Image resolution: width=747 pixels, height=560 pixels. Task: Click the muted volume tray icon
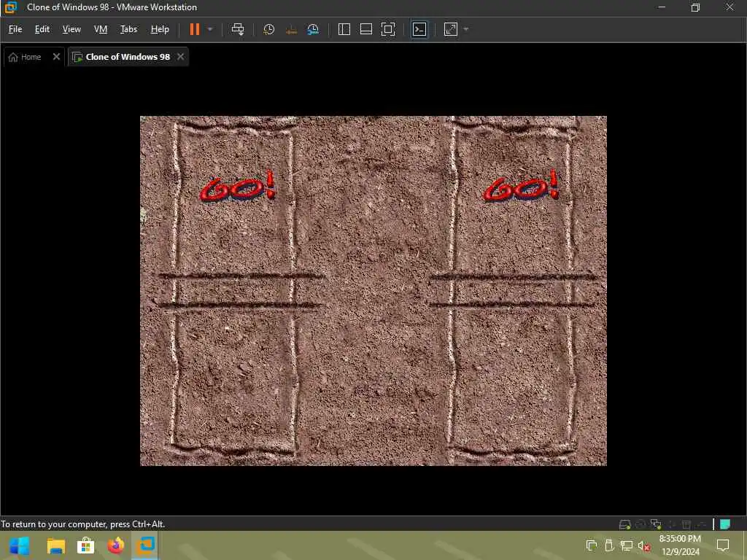tap(644, 545)
